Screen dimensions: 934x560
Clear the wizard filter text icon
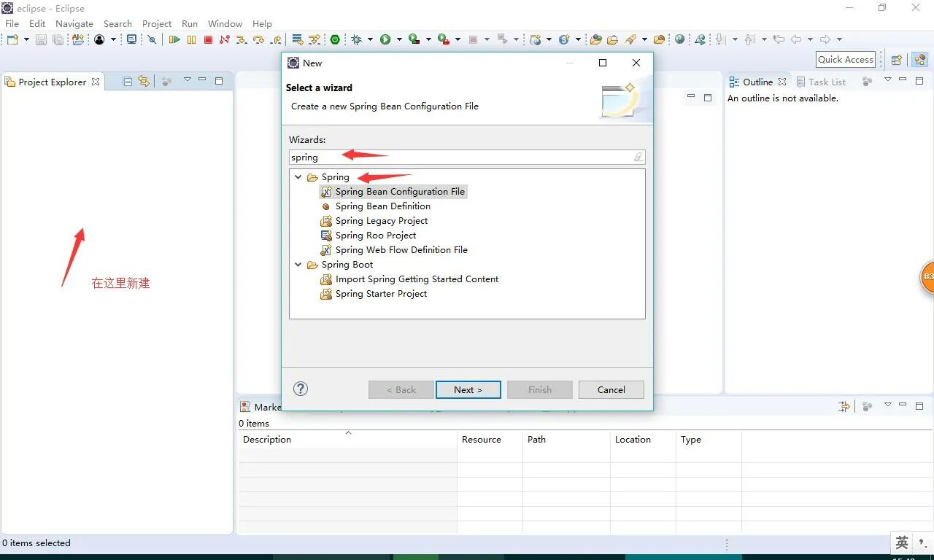(638, 157)
